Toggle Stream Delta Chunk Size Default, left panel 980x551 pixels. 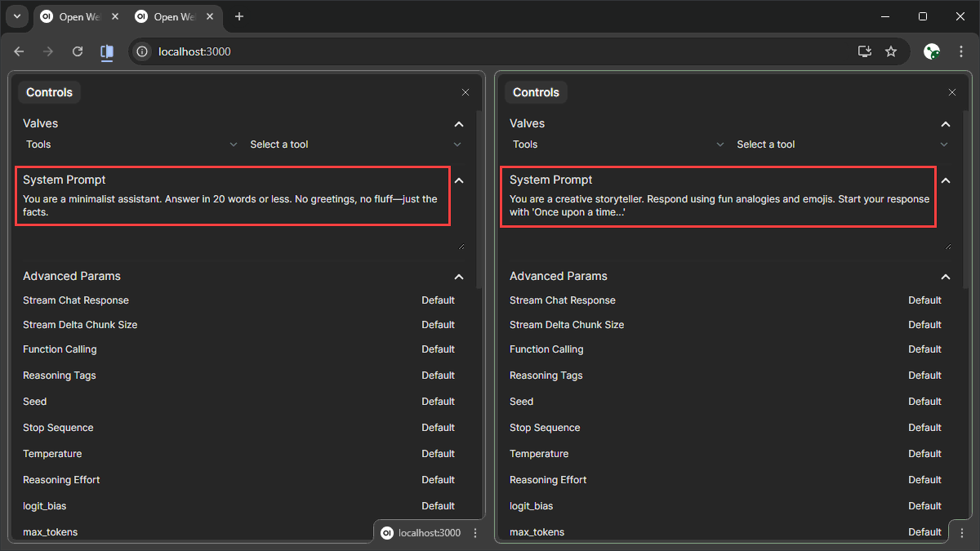[x=438, y=325]
